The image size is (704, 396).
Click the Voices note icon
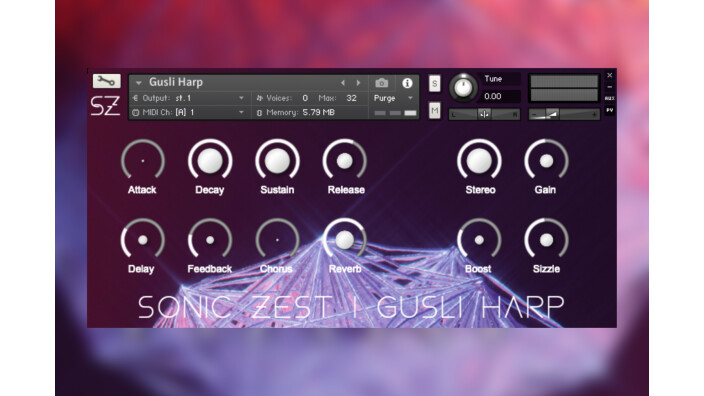[259, 98]
